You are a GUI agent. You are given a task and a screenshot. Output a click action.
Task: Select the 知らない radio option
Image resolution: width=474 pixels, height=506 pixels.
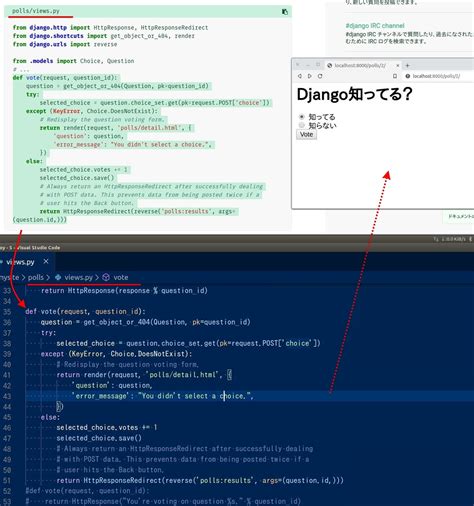tap(302, 125)
